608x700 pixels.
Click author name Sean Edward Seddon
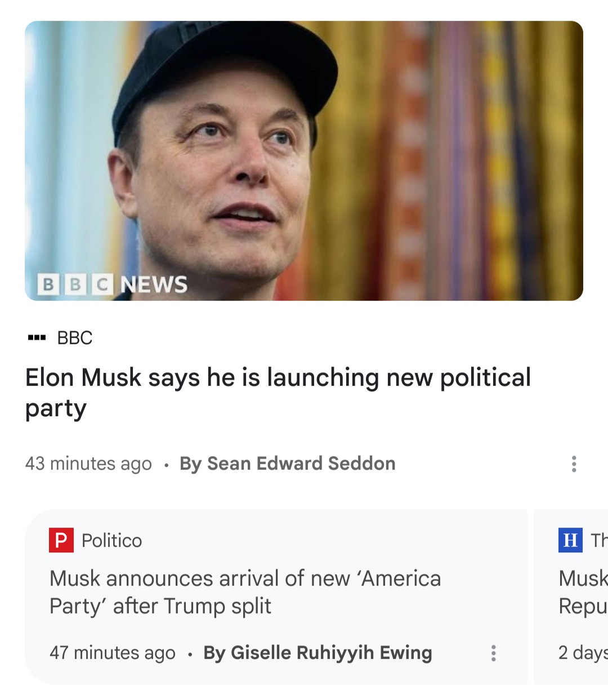[x=288, y=463]
